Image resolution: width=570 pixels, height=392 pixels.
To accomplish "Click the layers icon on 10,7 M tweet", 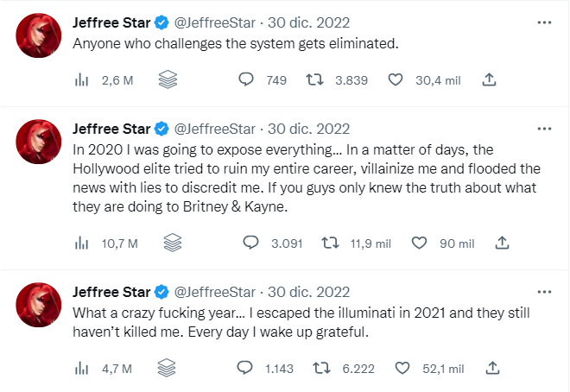I will coord(171,243).
